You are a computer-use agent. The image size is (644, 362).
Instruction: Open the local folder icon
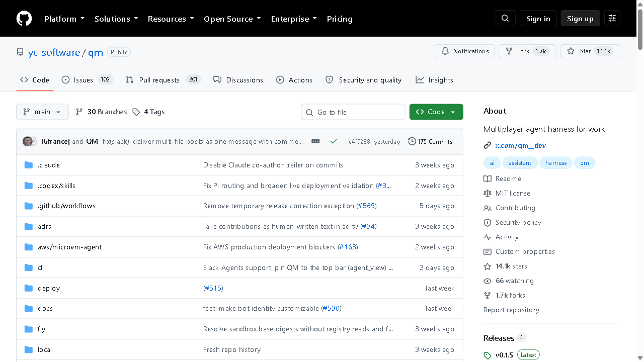tap(29, 349)
